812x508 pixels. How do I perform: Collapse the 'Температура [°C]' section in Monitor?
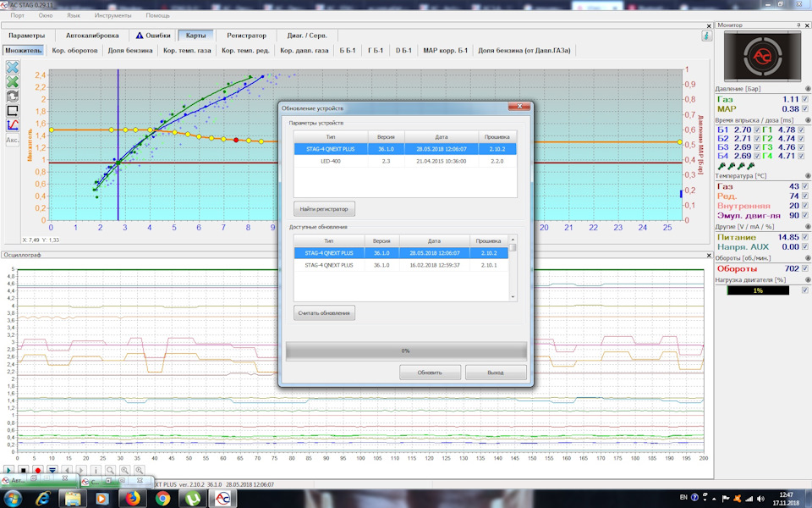click(808, 176)
